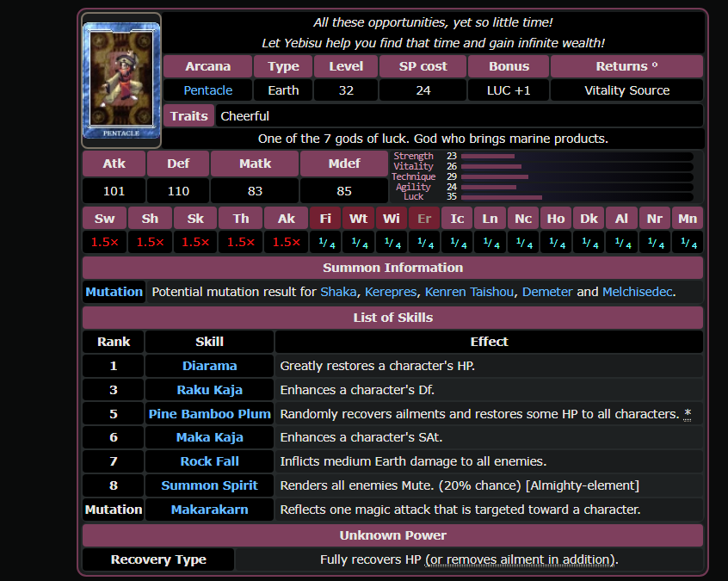Select the Mn affinity header
Image resolution: width=728 pixels, height=581 pixels.
point(688,219)
